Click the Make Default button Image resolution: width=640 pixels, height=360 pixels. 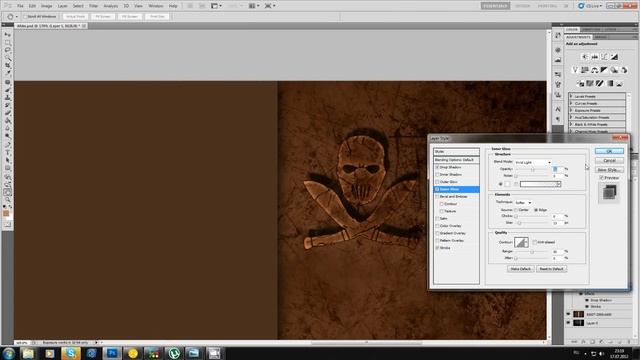coord(520,269)
